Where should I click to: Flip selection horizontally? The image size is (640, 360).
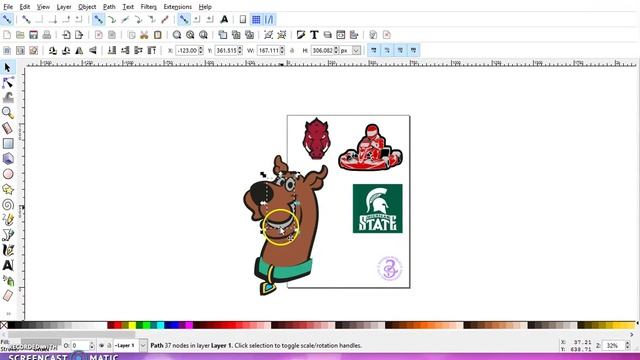[x=79, y=50]
